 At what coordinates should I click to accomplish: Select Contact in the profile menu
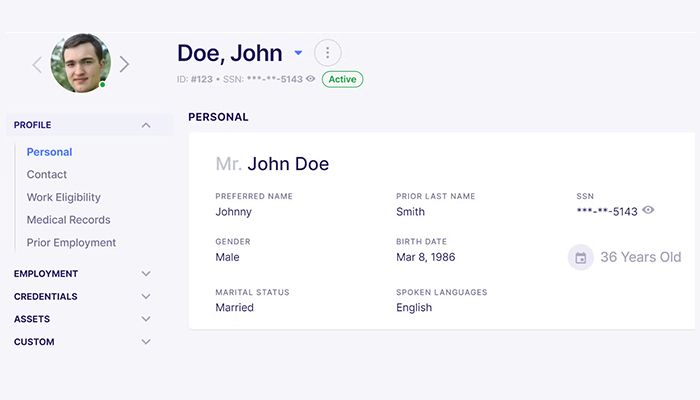click(x=47, y=174)
